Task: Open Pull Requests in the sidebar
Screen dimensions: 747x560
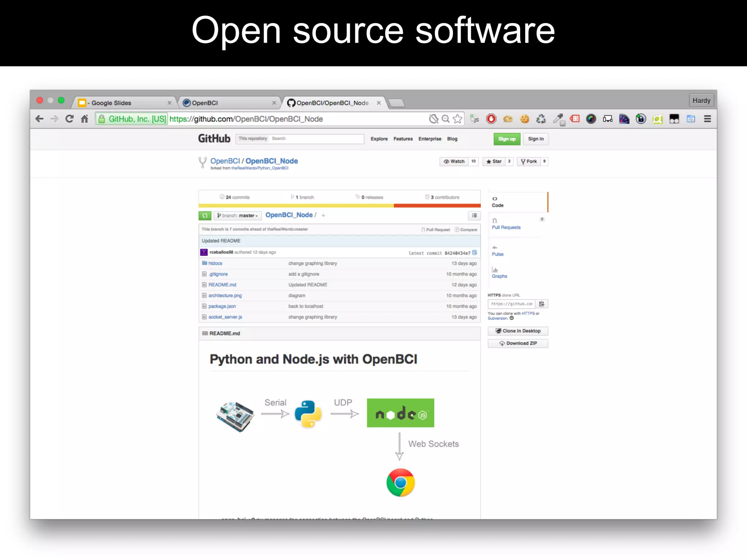Action: click(x=506, y=227)
